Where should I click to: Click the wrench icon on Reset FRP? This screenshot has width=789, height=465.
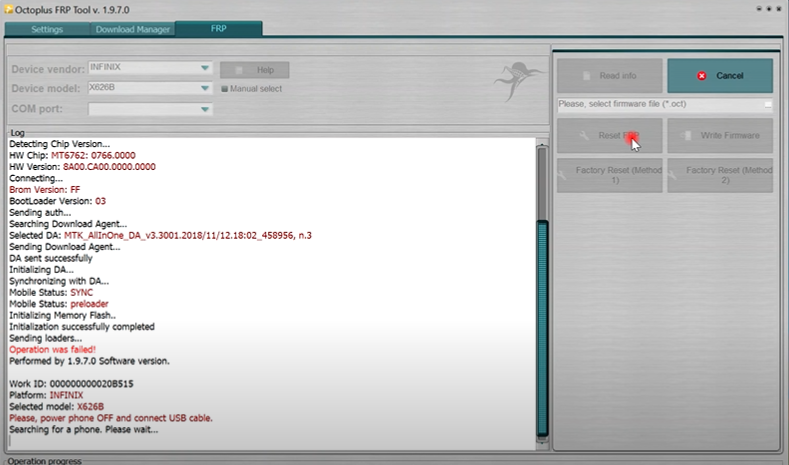[x=584, y=135]
